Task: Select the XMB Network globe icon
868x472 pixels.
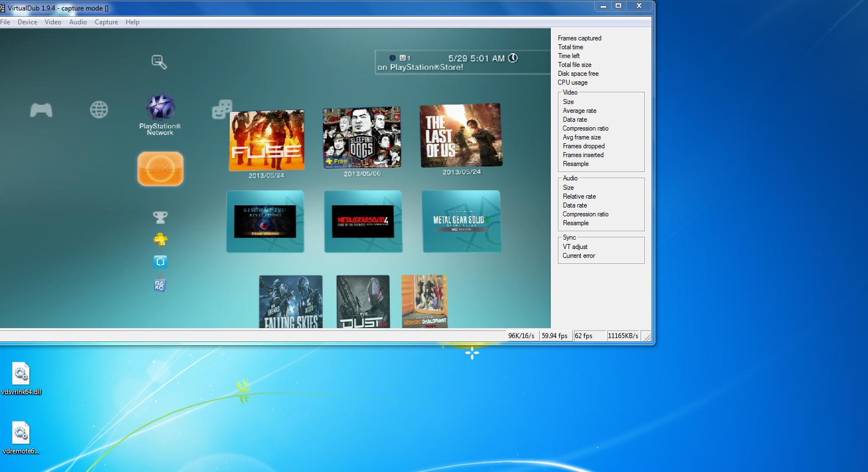Action: [99, 110]
